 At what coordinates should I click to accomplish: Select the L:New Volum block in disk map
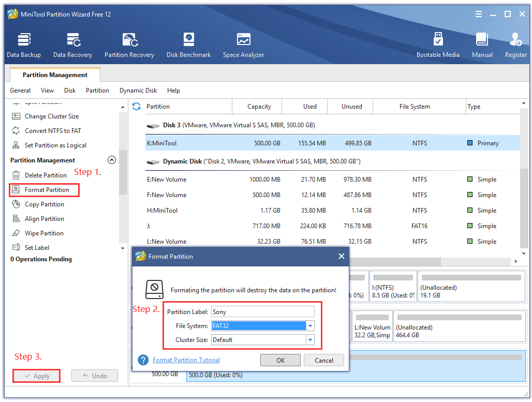point(372,326)
